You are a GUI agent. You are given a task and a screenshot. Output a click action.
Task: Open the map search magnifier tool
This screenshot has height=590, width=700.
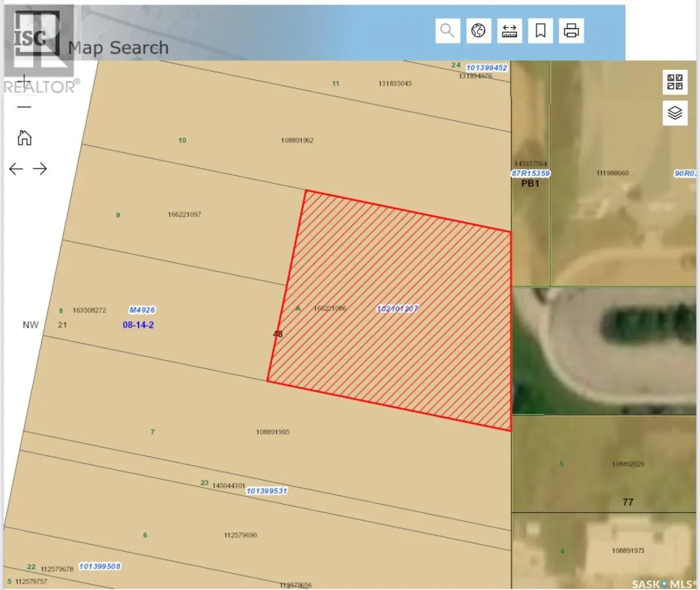(x=448, y=31)
